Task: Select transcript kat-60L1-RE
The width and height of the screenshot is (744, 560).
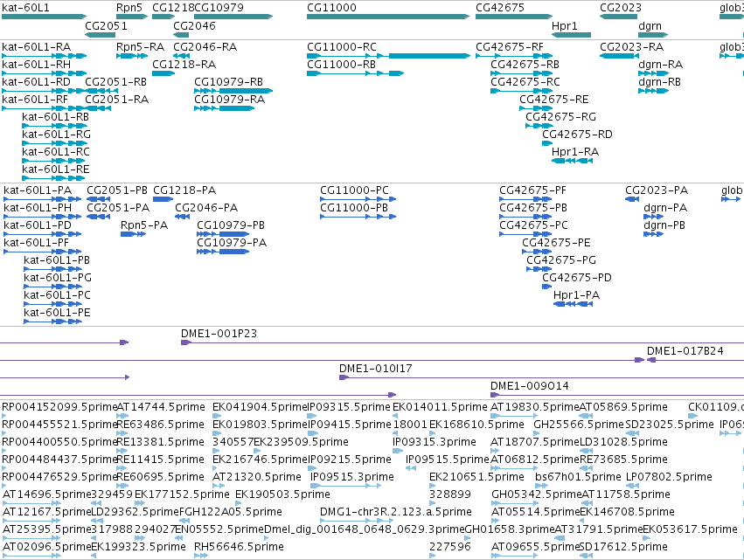Action: tap(53, 178)
